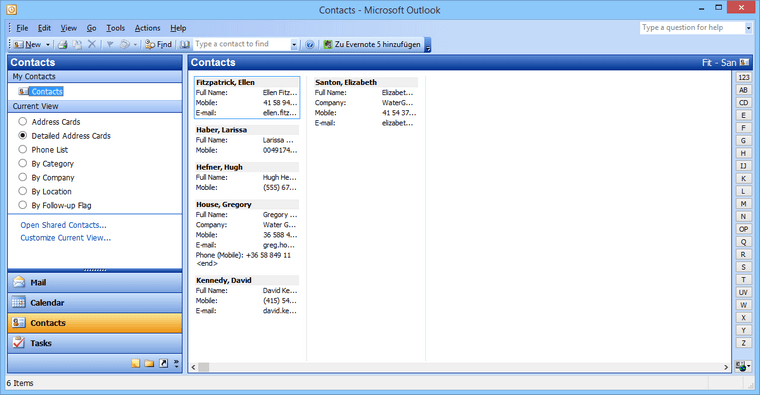Open the help question dropdown arrow
Image resolution: width=760 pixels, height=395 pixels.
pyautogui.click(x=748, y=28)
